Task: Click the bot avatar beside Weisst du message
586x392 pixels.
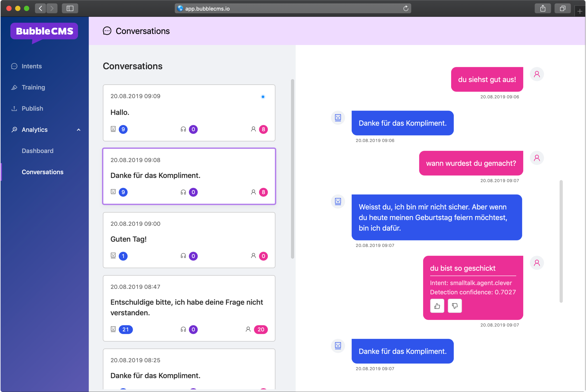Action: pyautogui.click(x=338, y=202)
